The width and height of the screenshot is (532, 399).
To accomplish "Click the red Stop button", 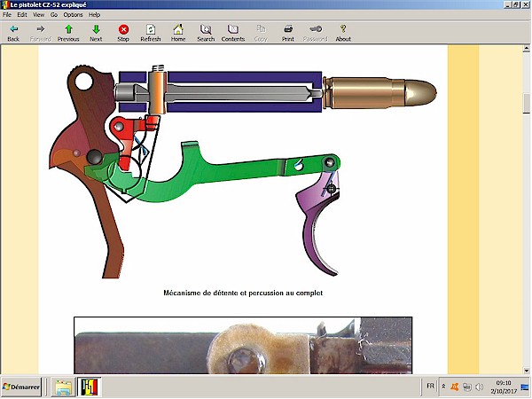I will (123, 33).
